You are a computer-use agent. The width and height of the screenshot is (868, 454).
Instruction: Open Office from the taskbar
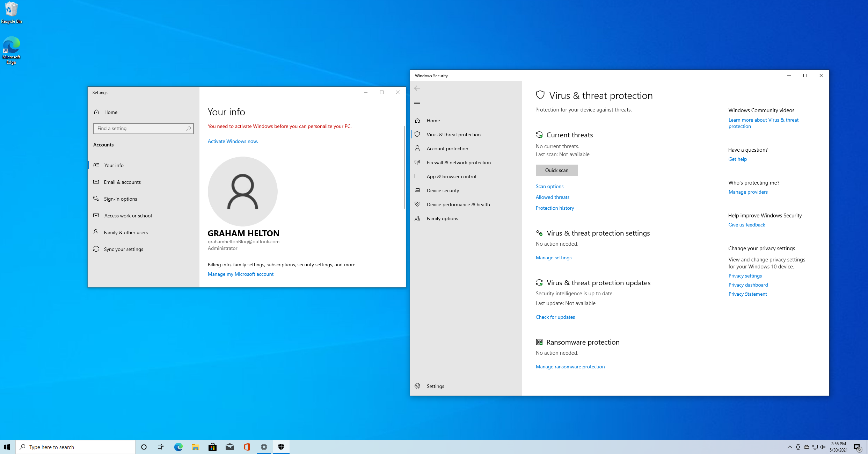pos(247,447)
